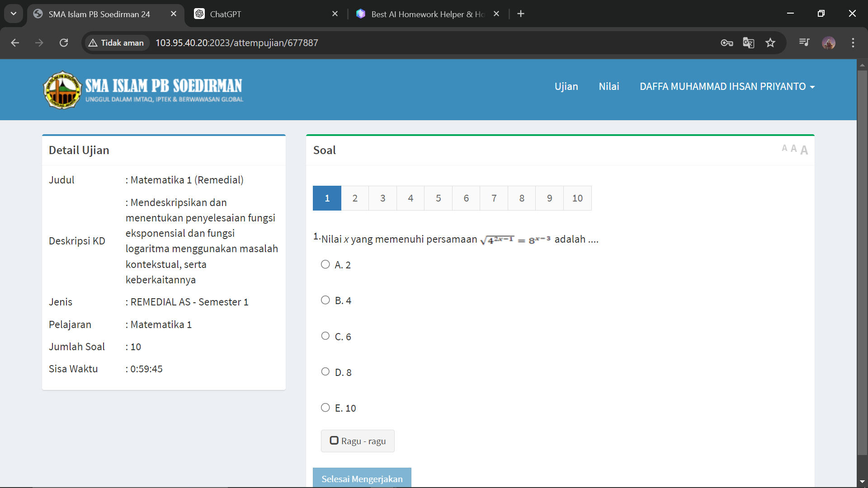Set medium font size A
Viewport: 868px width, 488px height.
tap(793, 148)
